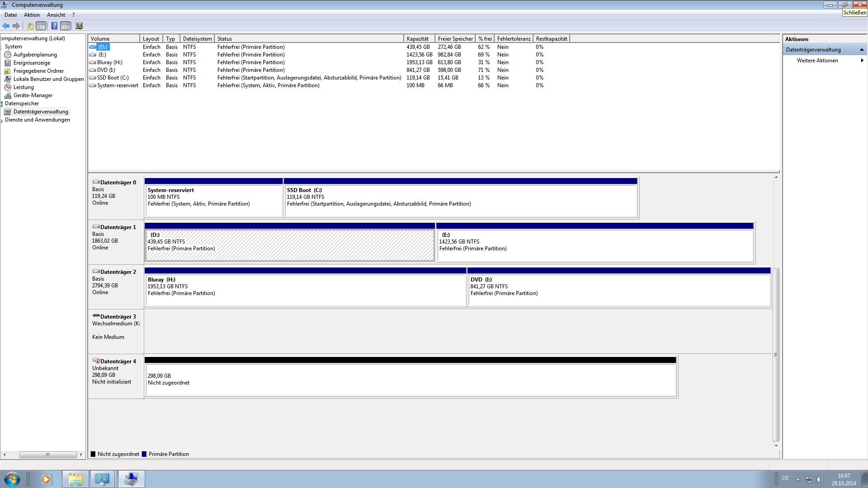This screenshot has height=488, width=868.
Task: Click the settings list toolbar icon at right
Action: [79, 26]
